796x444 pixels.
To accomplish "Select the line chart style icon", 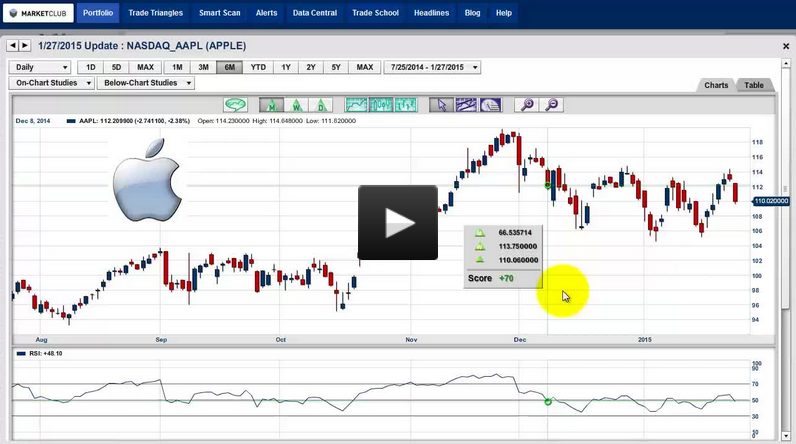I will 356,104.
